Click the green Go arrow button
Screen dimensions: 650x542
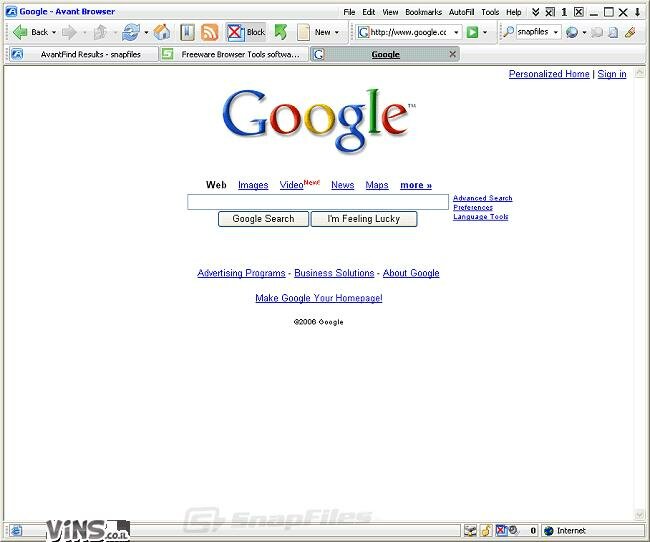pyautogui.click(x=472, y=32)
